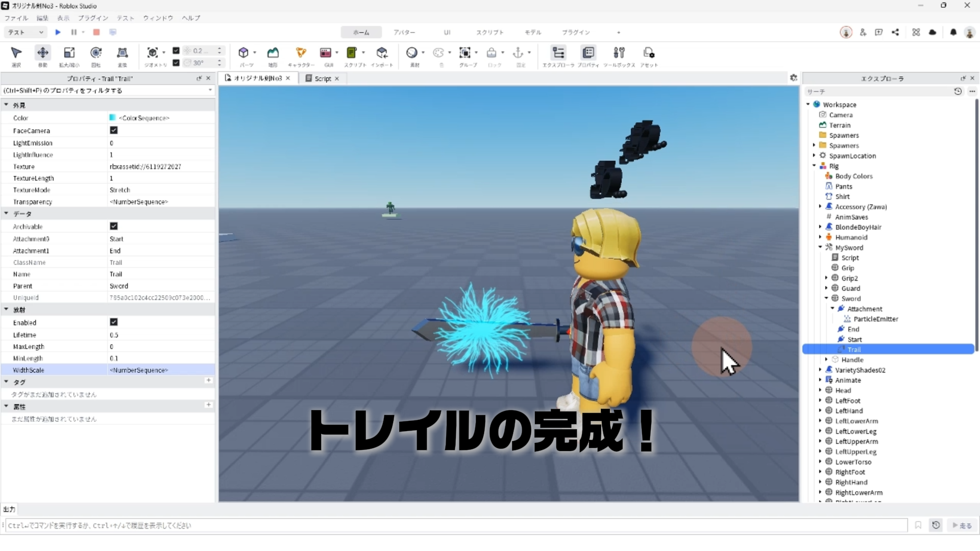This screenshot has height=551, width=980.
Task: Expand the Grip2 tree node
Action: [826, 278]
